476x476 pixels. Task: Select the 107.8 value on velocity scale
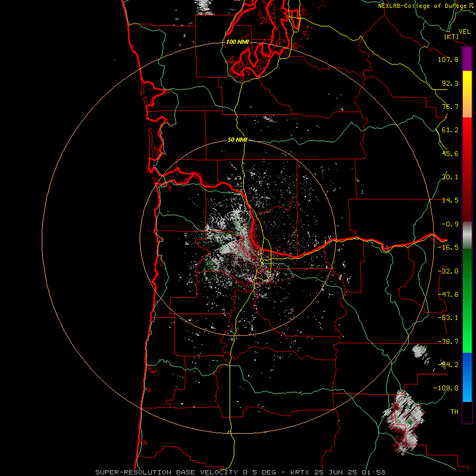click(x=448, y=59)
